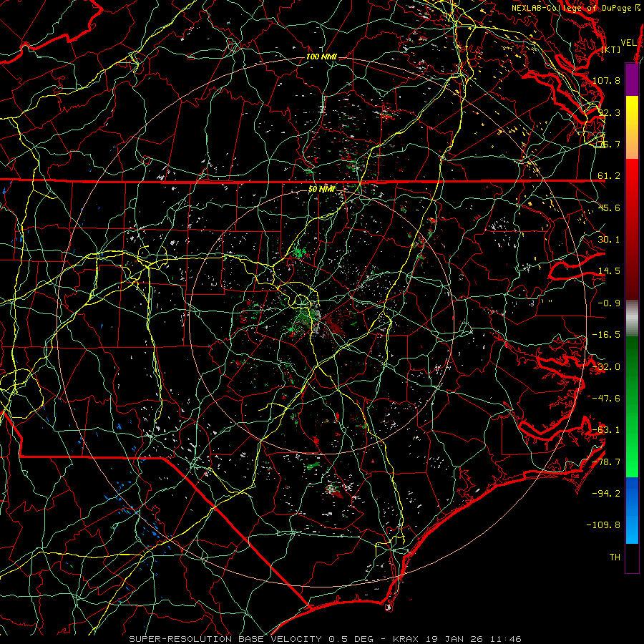The height and width of the screenshot is (644, 644).
Task: Click the 100 NMI range ring label
Action: 321,57
